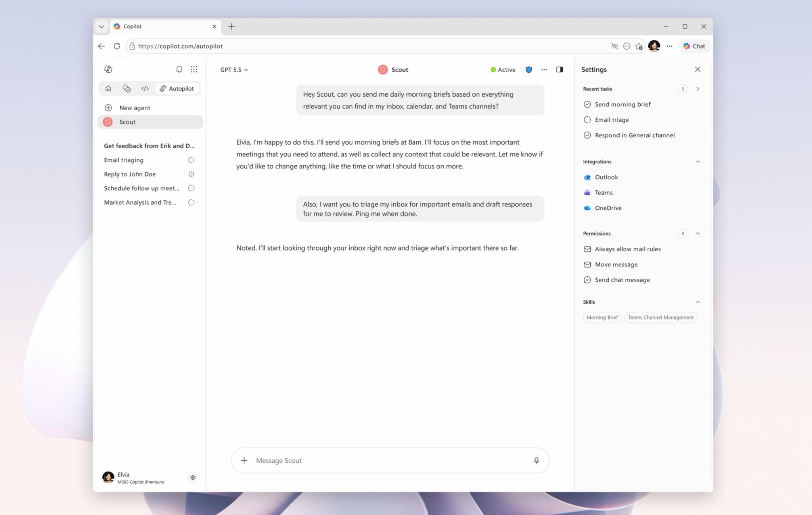Open Always allow mail rules permission

622,249
